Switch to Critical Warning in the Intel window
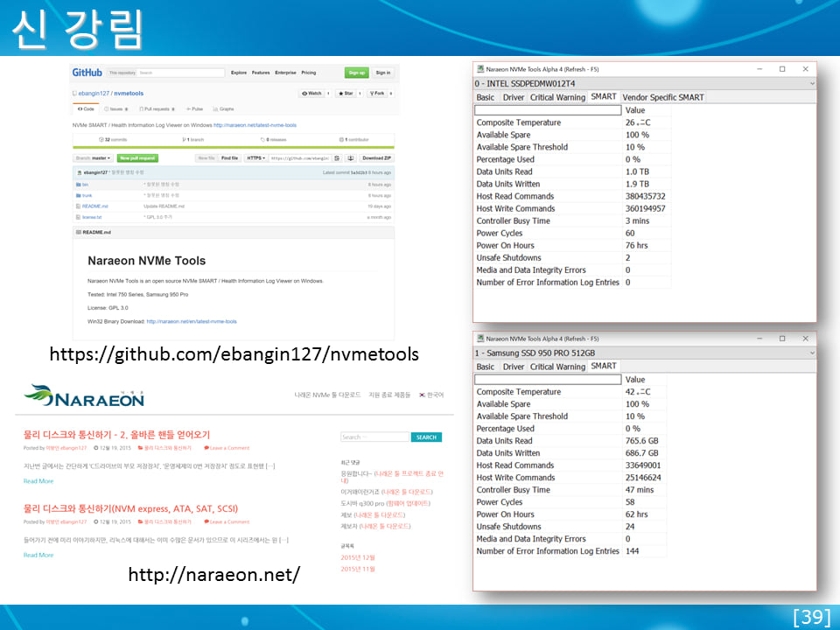This screenshot has width=840, height=630. pos(557,97)
